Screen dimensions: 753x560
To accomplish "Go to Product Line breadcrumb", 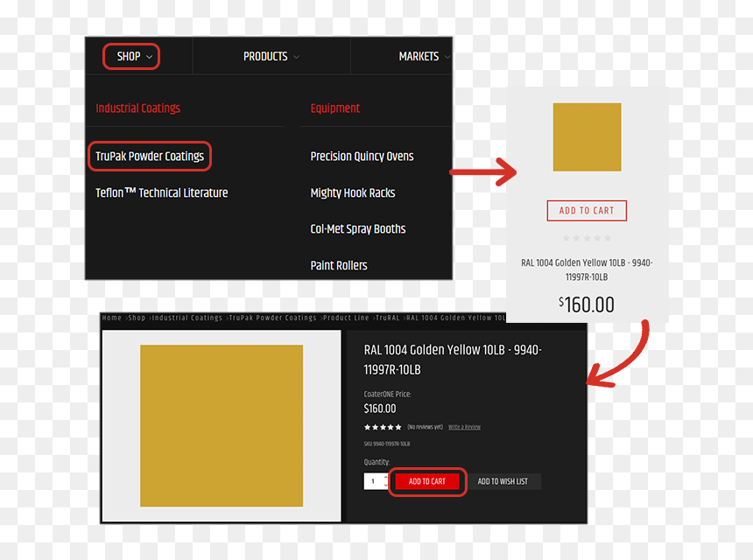I will [346, 318].
